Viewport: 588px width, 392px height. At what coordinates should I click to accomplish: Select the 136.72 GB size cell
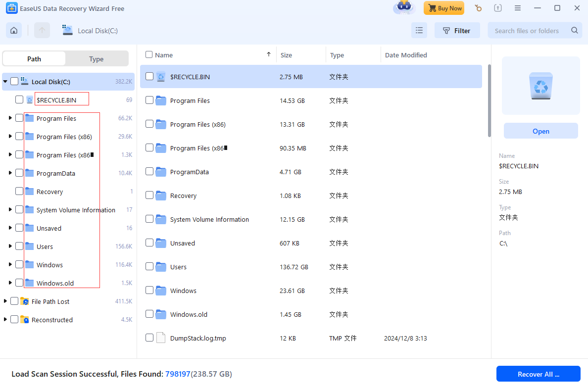[294, 267]
